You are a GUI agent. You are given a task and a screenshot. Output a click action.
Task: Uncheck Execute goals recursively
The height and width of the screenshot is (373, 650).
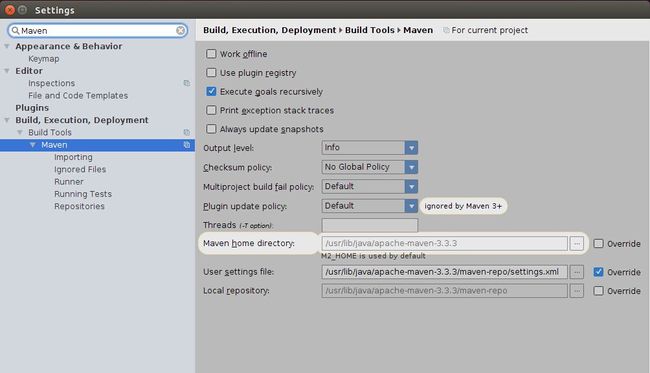point(211,92)
